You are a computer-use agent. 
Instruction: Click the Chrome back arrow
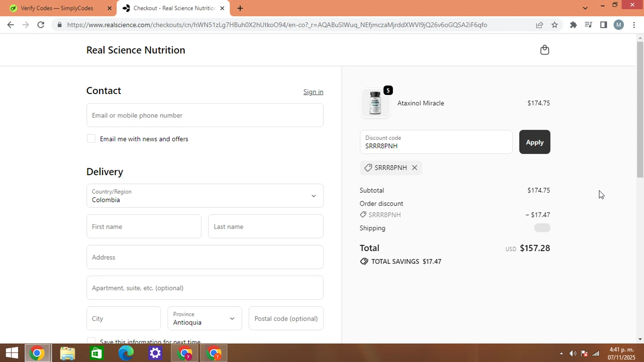(10, 25)
